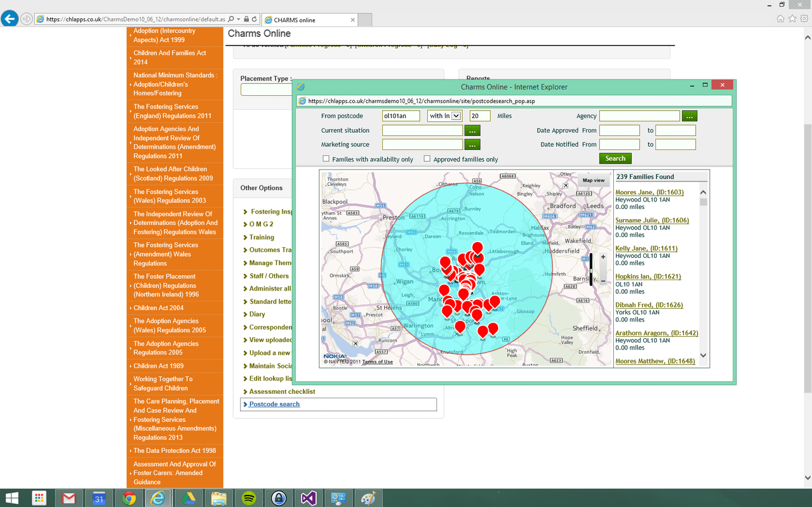Open Dibnah Fred ID:1626 result
812x507 pixels.
click(x=649, y=305)
